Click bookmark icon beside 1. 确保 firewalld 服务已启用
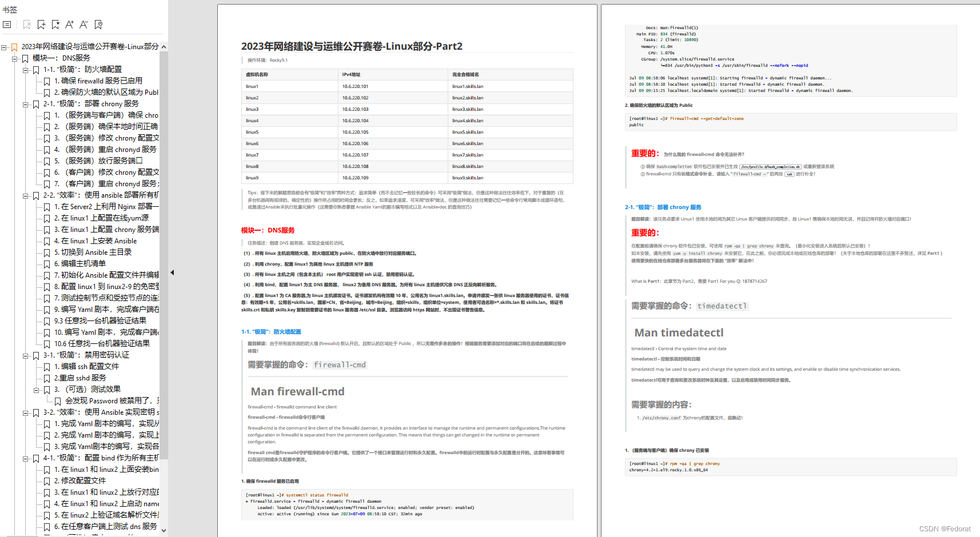 point(47,81)
